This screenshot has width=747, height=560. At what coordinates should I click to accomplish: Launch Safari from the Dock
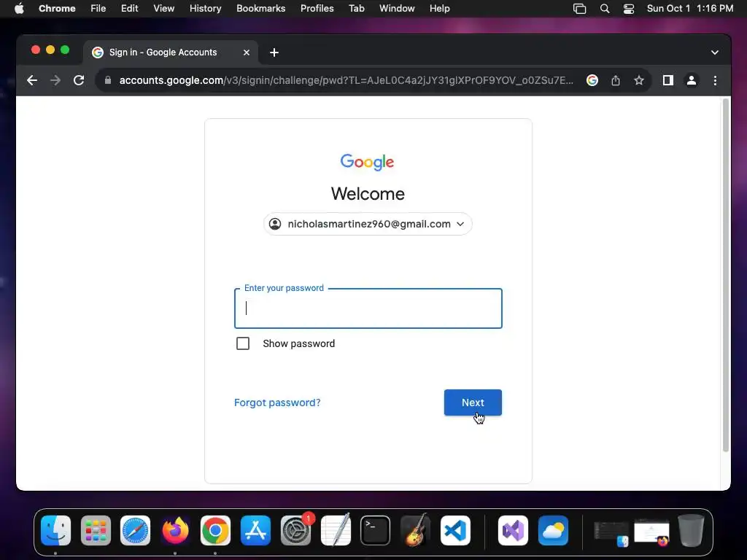[x=135, y=531]
